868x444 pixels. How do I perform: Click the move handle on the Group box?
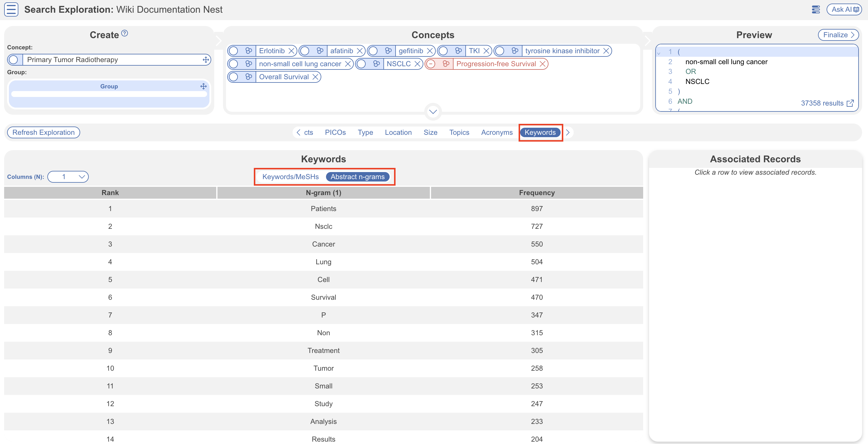pyautogui.click(x=203, y=87)
